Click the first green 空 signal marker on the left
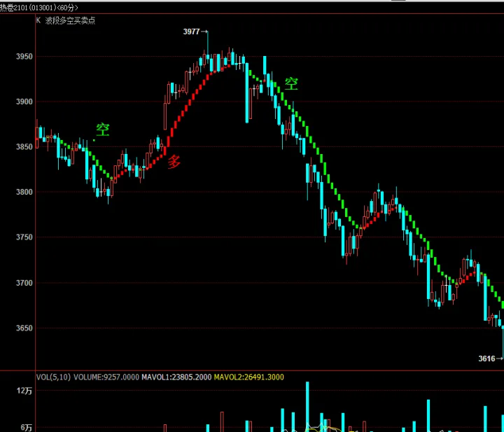The height and width of the screenshot is (432, 504). (103, 130)
